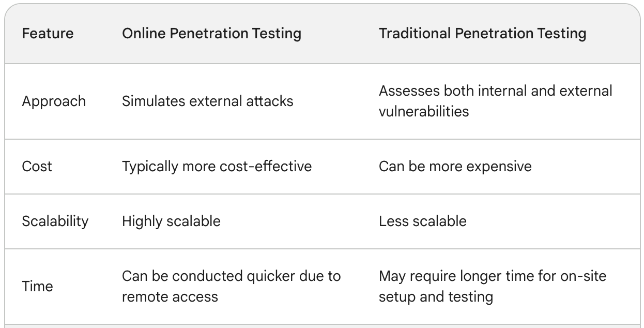The width and height of the screenshot is (644, 328).
Task: Click the 'Scalability' row label
Action: click(x=55, y=221)
